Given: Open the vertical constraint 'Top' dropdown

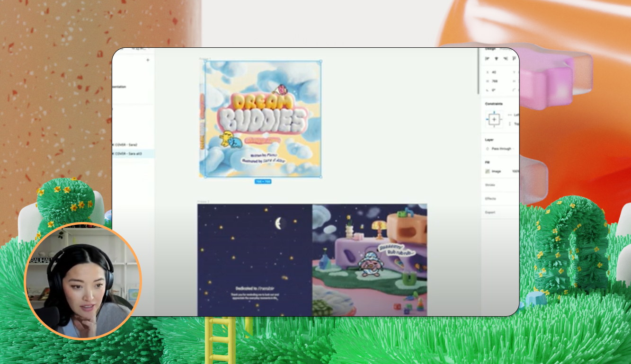Looking at the screenshot, I should point(514,124).
